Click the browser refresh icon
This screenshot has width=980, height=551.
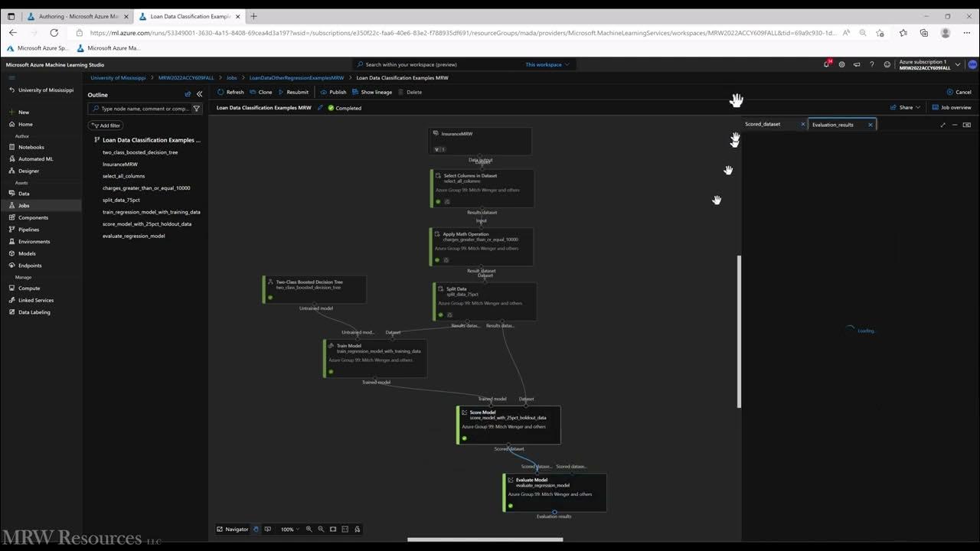click(x=54, y=33)
